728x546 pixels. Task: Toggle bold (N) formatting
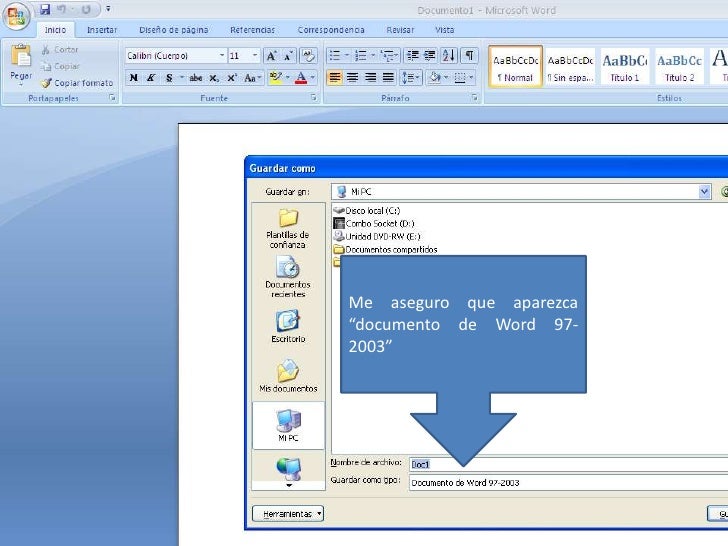134,78
